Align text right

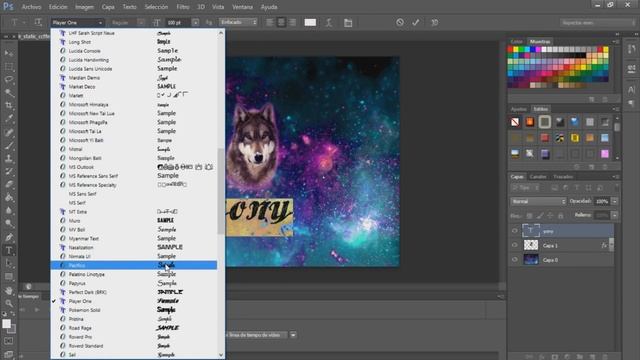[293, 22]
